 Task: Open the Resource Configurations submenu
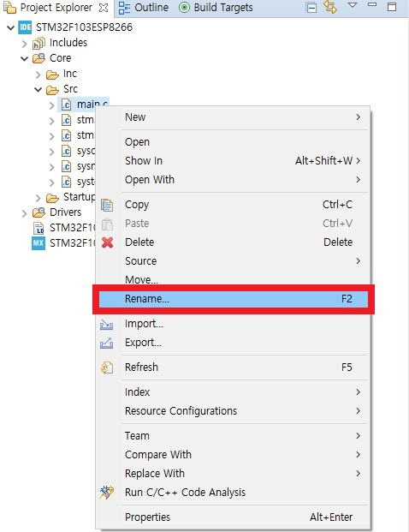(x=233, y=411)
